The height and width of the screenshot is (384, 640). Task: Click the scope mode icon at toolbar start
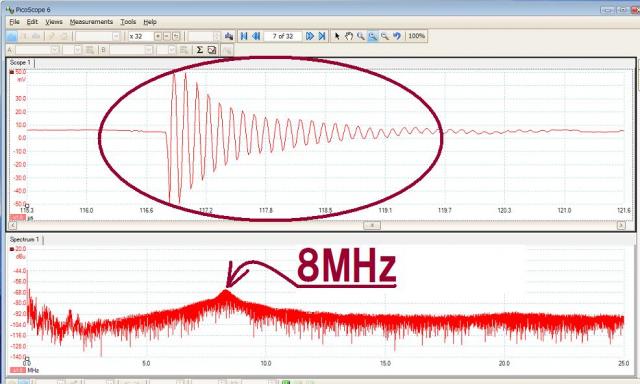pos(11,36)
